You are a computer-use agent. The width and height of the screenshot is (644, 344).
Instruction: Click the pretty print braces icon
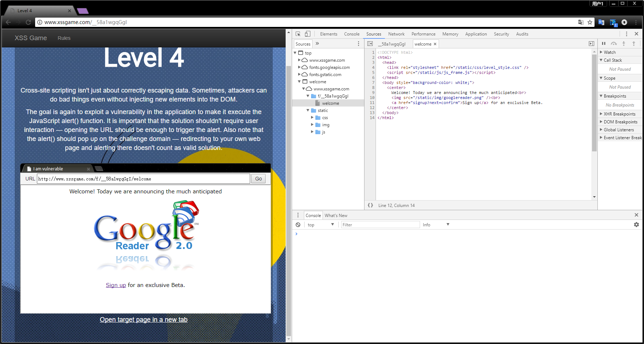[x=370, y=205]
